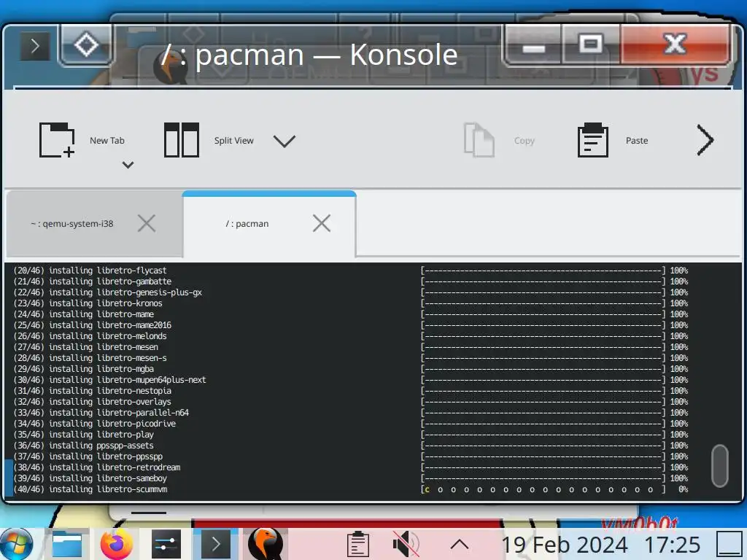Screen dimensions: 747x560
Task: Expand the Split View dropdown chevron
Action: coord(285,141)
